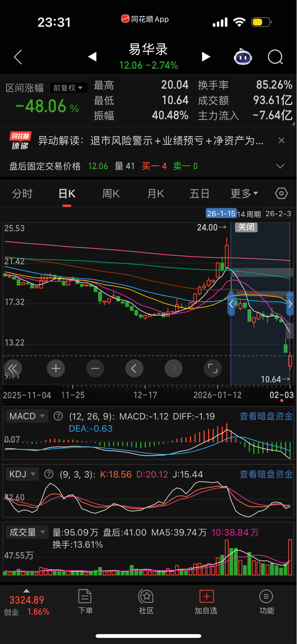Viewport: 297px width, 644px height.
Task: Grab the left blue range handle
Action: pos(231,304)
